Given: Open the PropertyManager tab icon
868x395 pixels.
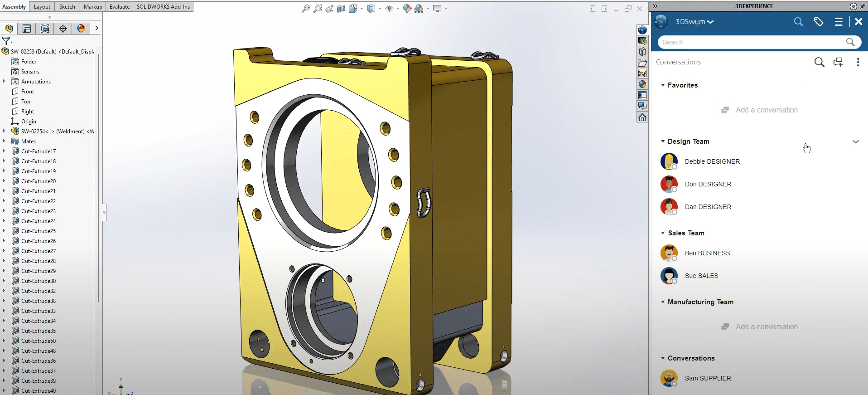Looking at the screenshot, I should 27,29.
